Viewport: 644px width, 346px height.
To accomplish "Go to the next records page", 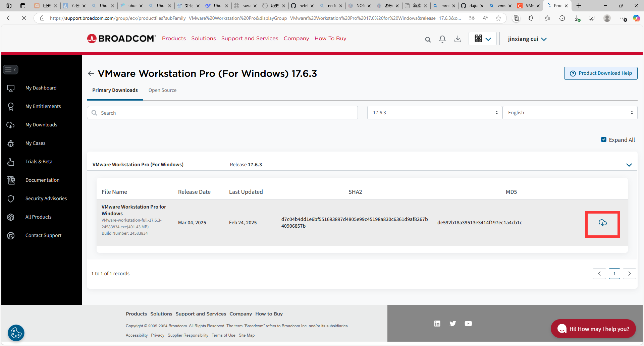I will tap(629, 274).
